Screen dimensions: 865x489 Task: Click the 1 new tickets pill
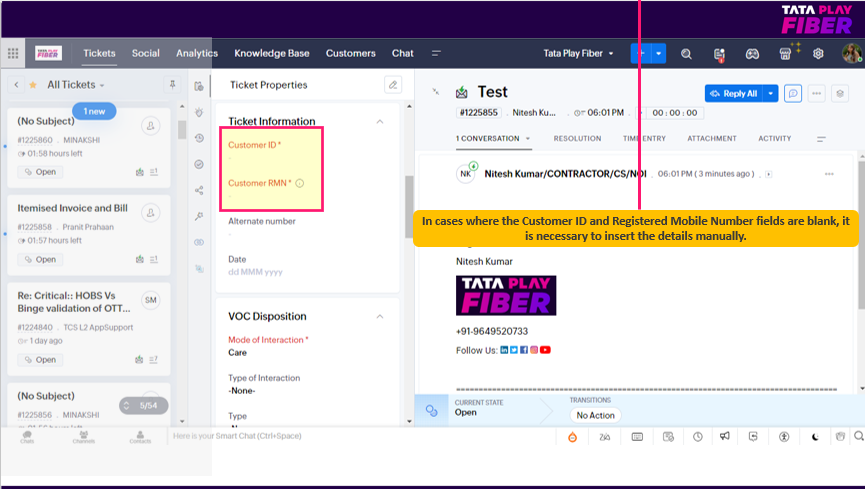click(94, 111)
